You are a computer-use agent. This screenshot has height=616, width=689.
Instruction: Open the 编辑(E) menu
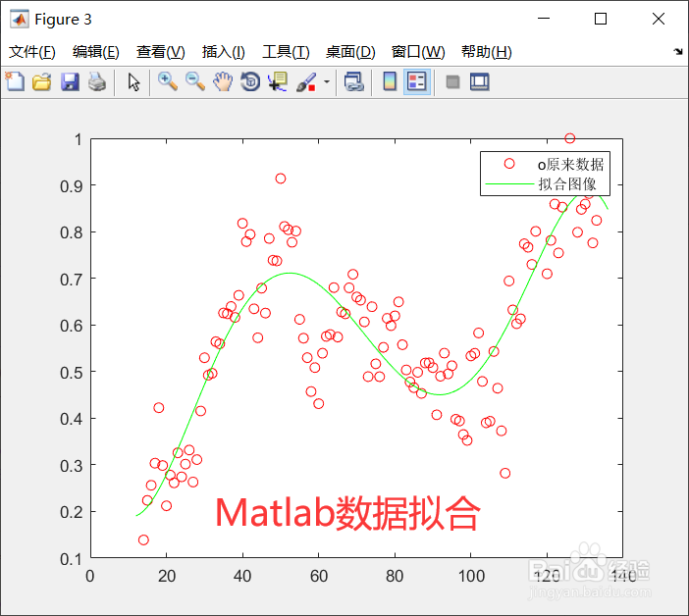[x=96, y=52]
